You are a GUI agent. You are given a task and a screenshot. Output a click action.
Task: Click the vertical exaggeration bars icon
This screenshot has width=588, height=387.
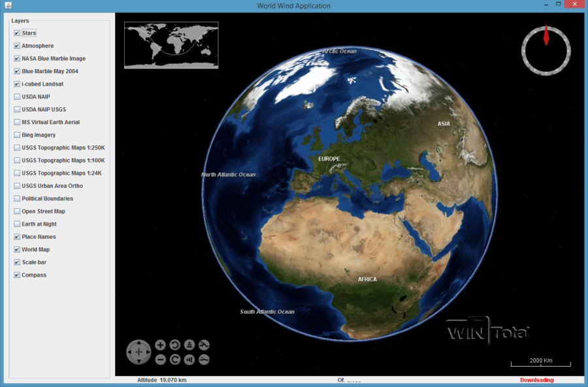189,359
